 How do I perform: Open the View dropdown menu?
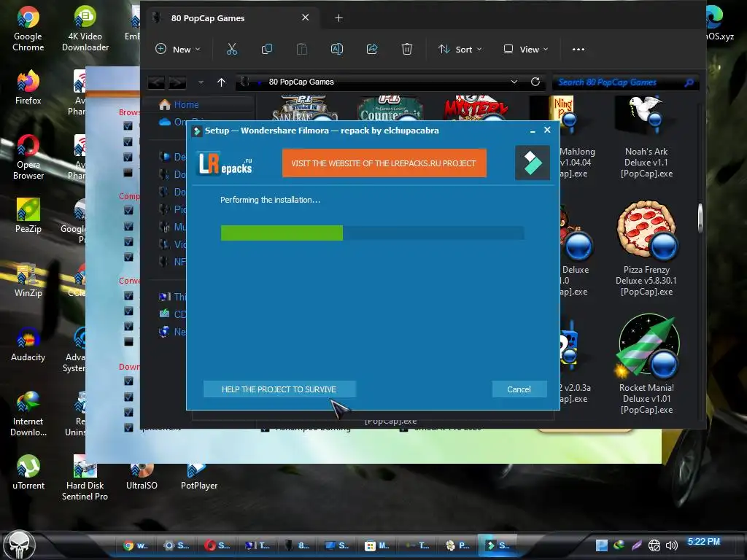(526, 49)
